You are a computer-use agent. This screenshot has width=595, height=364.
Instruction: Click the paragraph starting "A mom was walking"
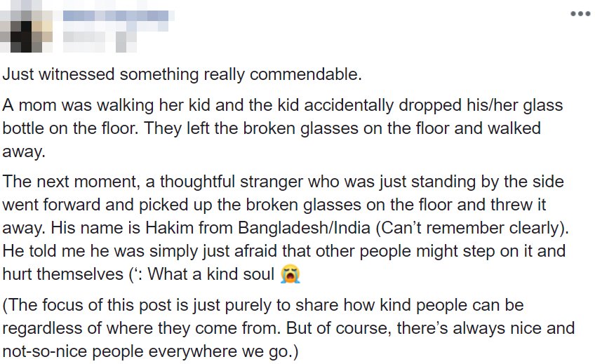coord(281,130)
